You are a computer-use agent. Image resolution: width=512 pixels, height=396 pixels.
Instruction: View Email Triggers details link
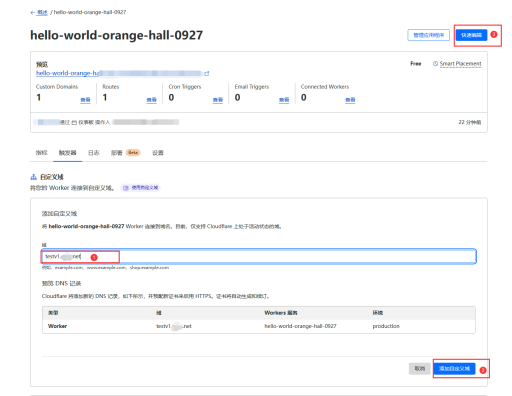click(284, 100)
